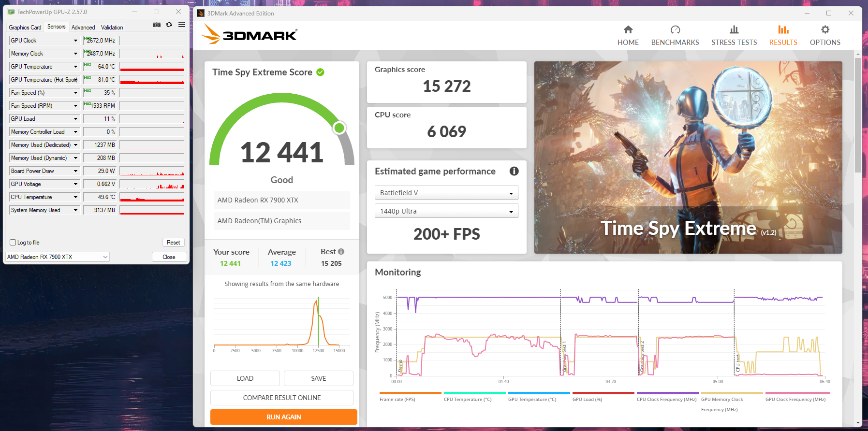The height and width of the screenshot is (431, 868).
Task: Click the GPU-Z Reset button
Action: point(173,243)
